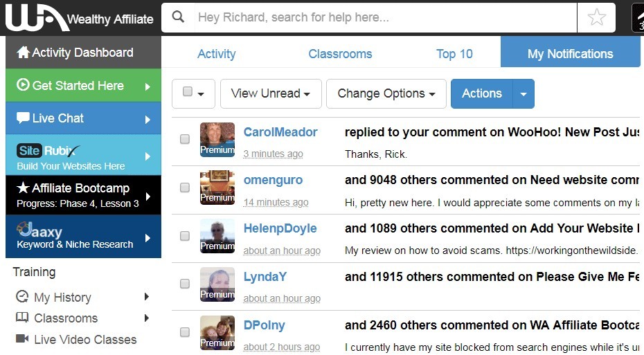Select the My Notifications tab
The image size is (644, 355).
pyautogui.click(x=570, y=52)
